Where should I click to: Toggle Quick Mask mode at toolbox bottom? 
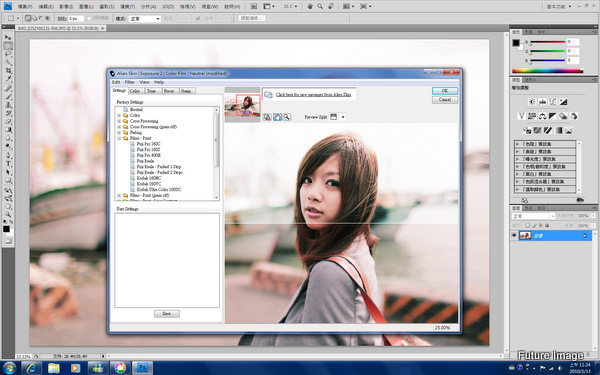coord(8,241)
